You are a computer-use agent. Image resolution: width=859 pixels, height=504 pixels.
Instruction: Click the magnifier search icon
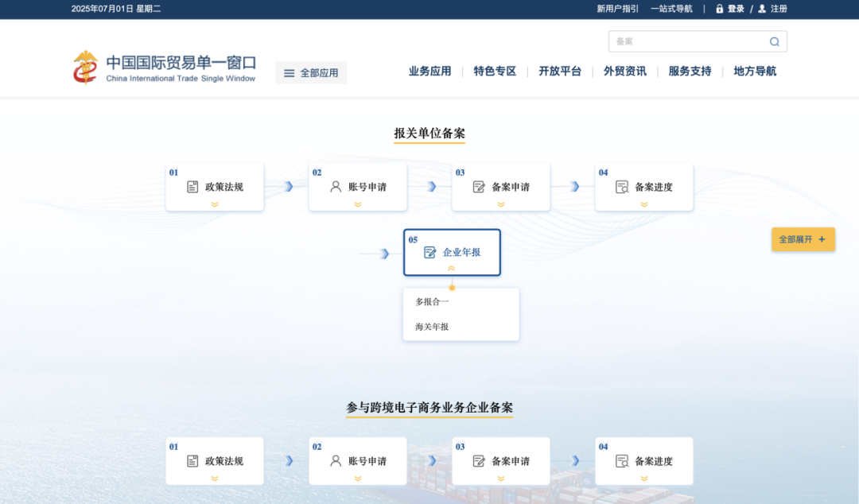coord(774,41)
